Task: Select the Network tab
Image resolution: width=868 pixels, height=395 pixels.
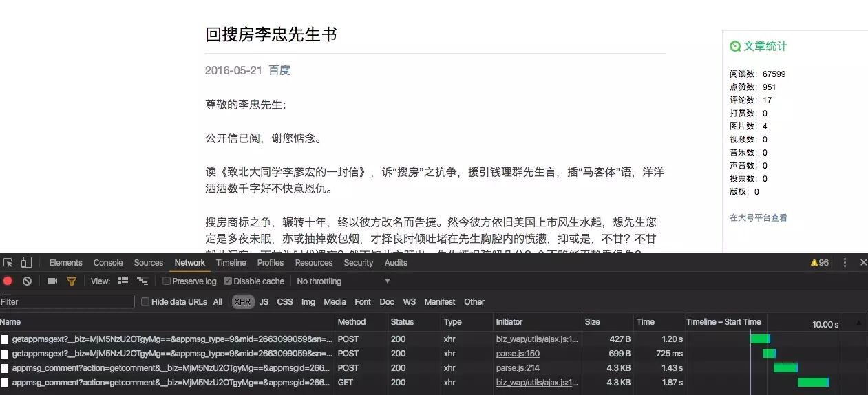Action: pyautogui.click(x=190, y=262)
